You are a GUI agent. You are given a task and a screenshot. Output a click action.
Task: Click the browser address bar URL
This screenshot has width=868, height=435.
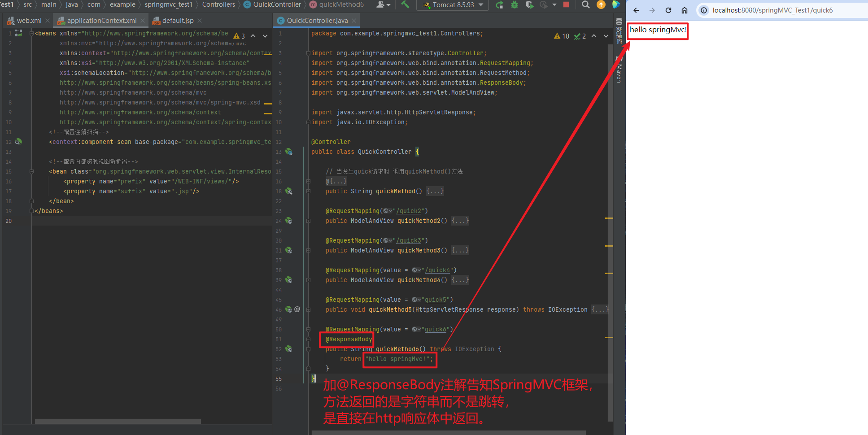pos(772,10)
